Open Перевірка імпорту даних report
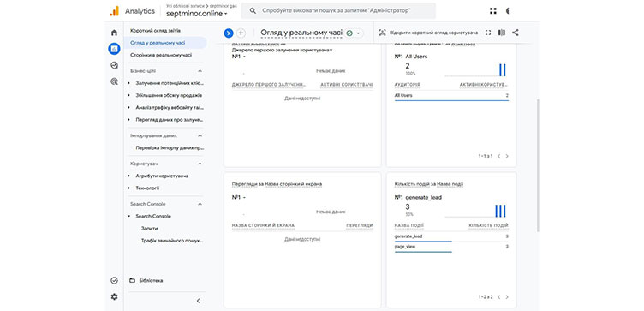The image size is (644, 311). (x=170, y=147)
